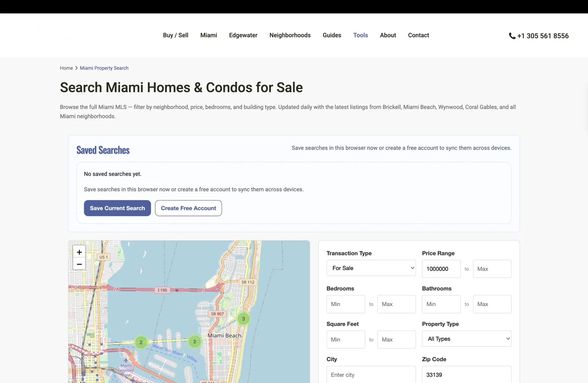588x383 pixels.
Task: Click the Square Feet Min field
Action: (346, 340)
